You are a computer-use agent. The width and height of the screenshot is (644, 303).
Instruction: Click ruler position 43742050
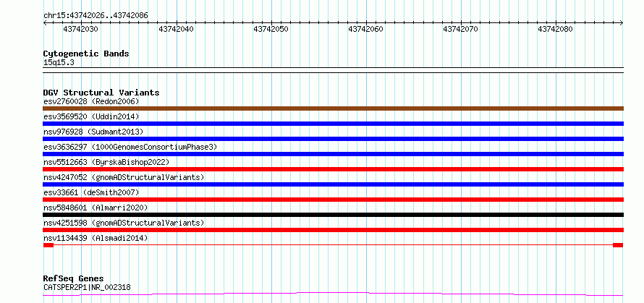(271, 29)
